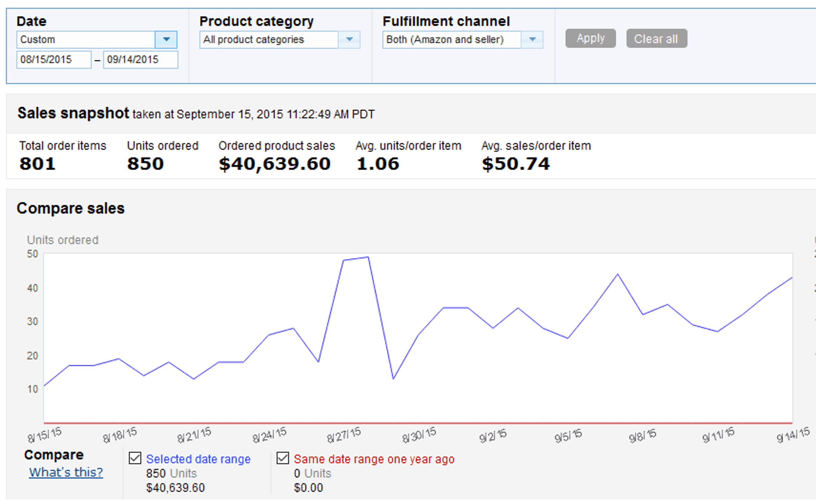Expand the Product category dropdown

pos(349,40)
